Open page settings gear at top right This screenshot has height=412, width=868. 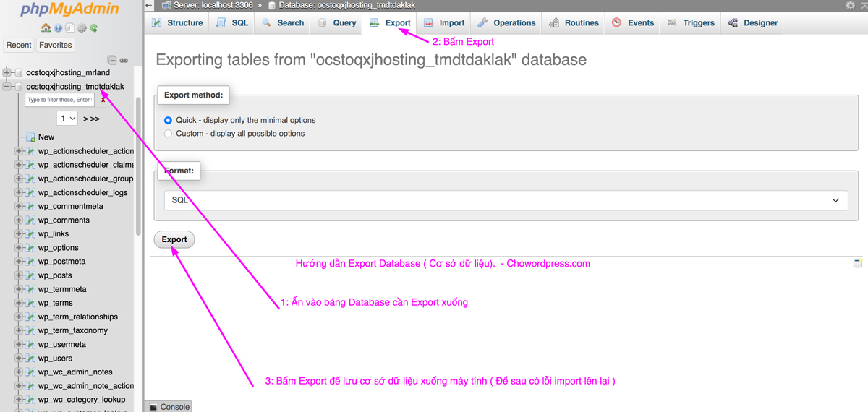[850, 5]
